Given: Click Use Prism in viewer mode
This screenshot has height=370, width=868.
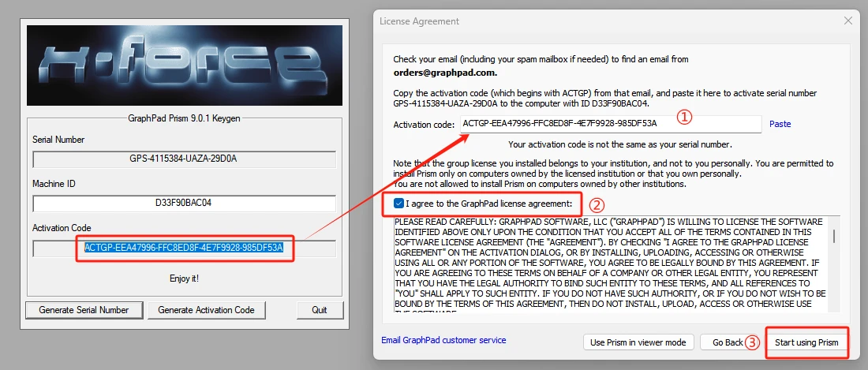Looking at the screenshot, I should (638, 342).
